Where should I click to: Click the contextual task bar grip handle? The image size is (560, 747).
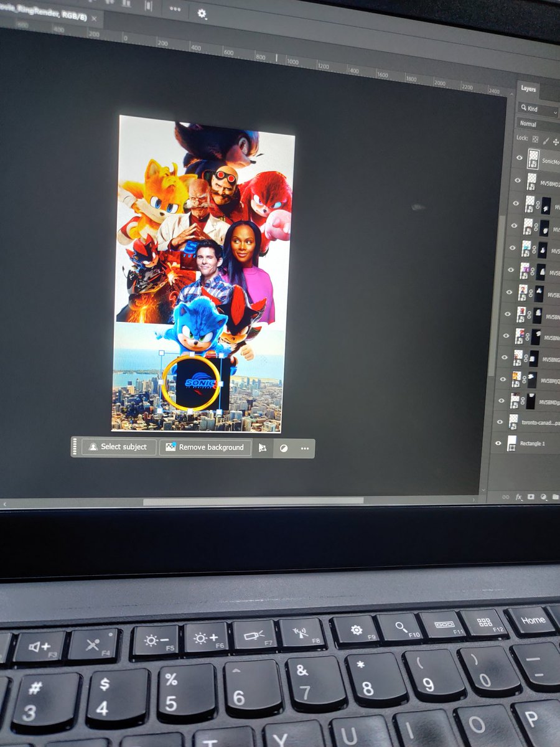click(x=75, y=446)
